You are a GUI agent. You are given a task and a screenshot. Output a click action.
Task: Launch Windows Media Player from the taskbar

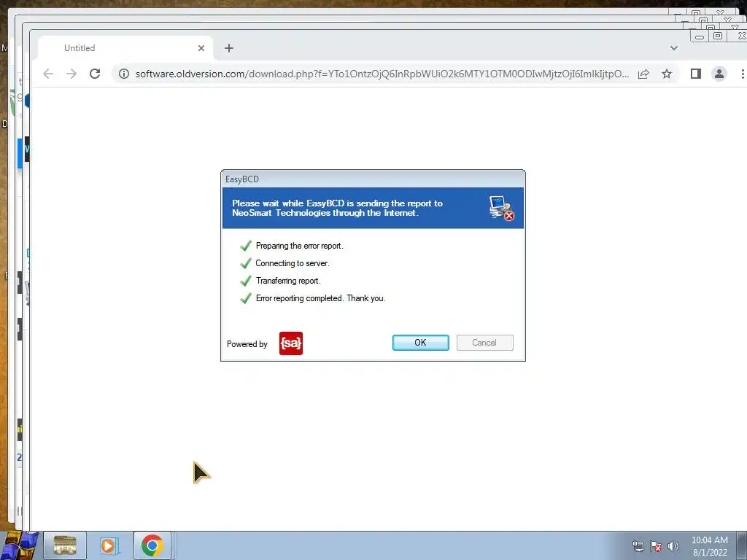coord(109,545)
